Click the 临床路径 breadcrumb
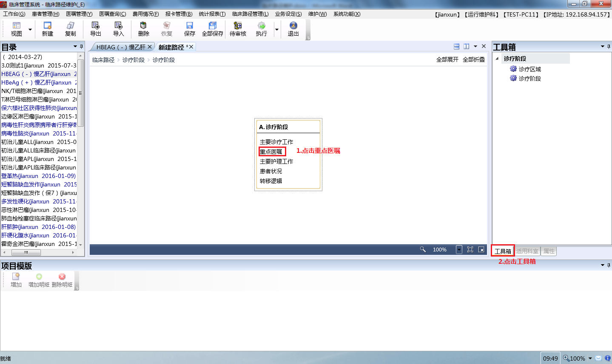 [x=103, y=60]
